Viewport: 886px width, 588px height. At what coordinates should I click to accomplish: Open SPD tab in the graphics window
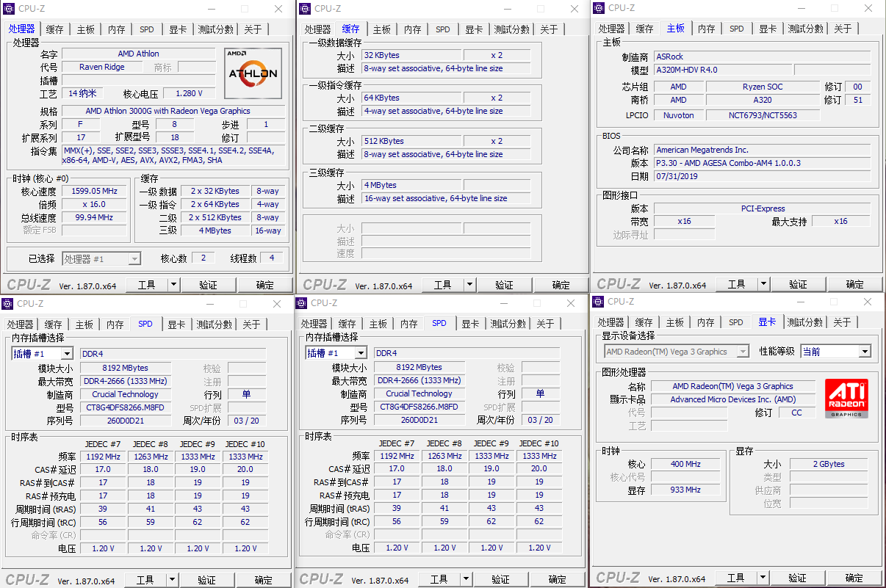[x=736, y=322]
